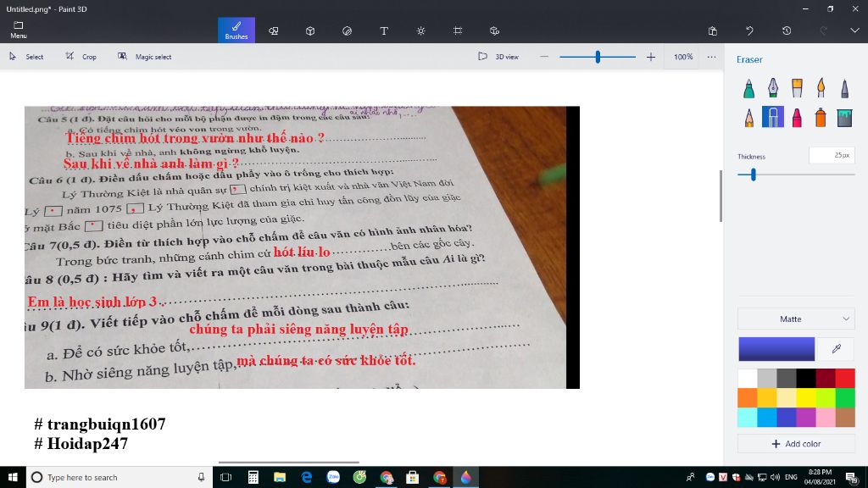Open the Stickers tab
Image resolution: width=868 pixels, height=488 pixels.
click(347, 31)
